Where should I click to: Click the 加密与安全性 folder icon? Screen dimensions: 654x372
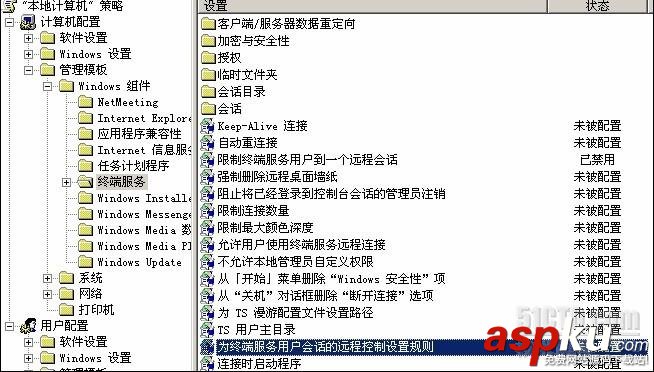[208, 41]
